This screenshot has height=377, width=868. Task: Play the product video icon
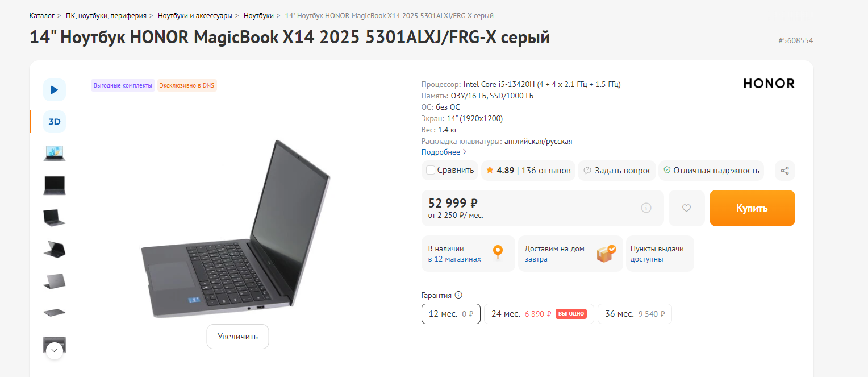55,90
